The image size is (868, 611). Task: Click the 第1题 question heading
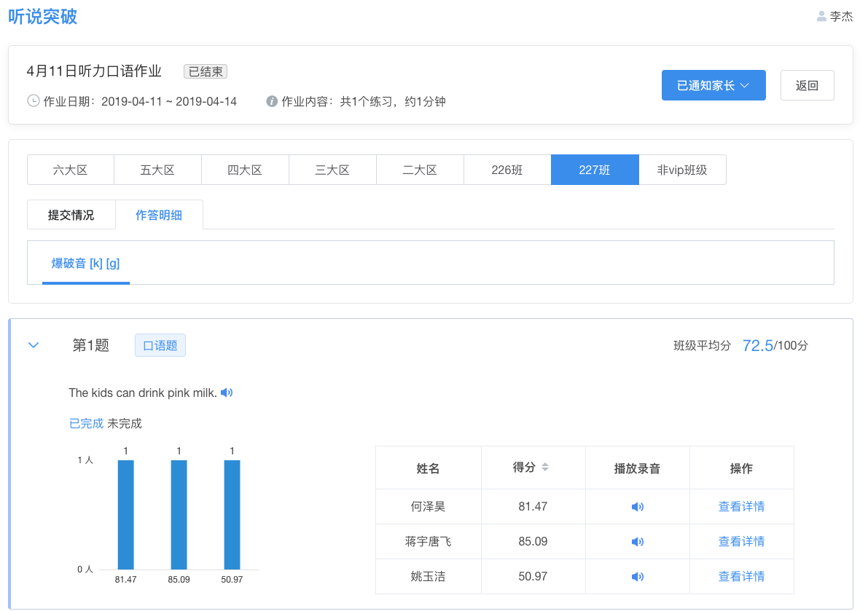91,346
